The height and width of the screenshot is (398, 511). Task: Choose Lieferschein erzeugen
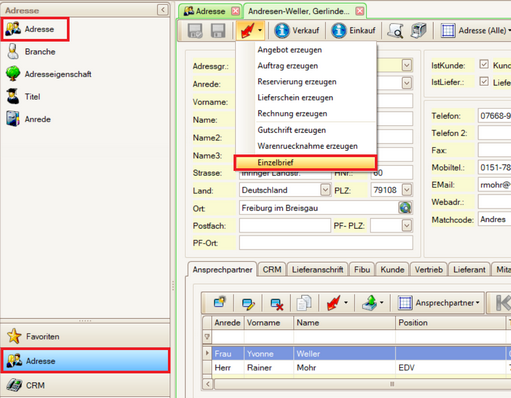click(x=295, y=98)
